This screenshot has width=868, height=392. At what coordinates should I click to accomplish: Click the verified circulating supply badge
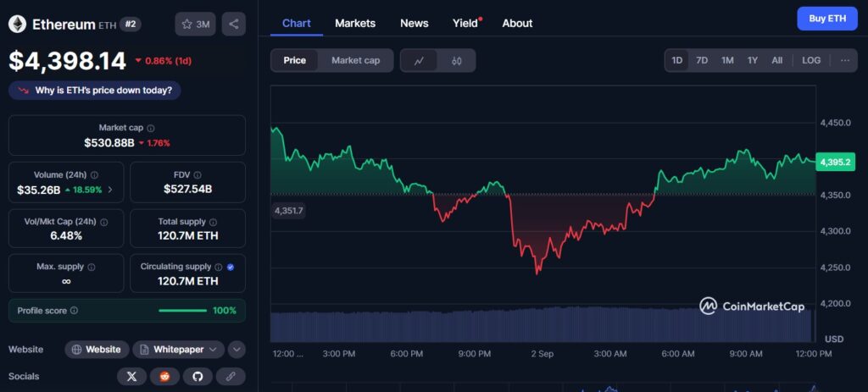(231, 267)
